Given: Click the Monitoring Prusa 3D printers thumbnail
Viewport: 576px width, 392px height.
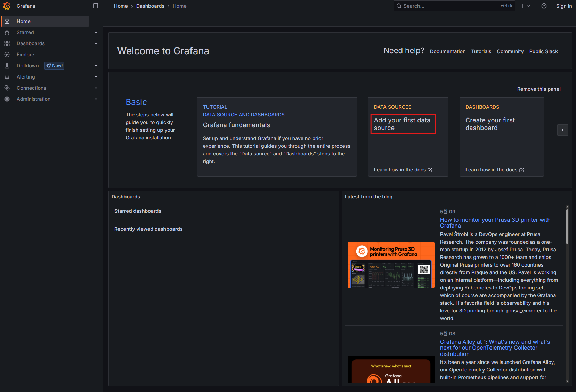Looking at the screenshot, I should click(x=391, y=265).
